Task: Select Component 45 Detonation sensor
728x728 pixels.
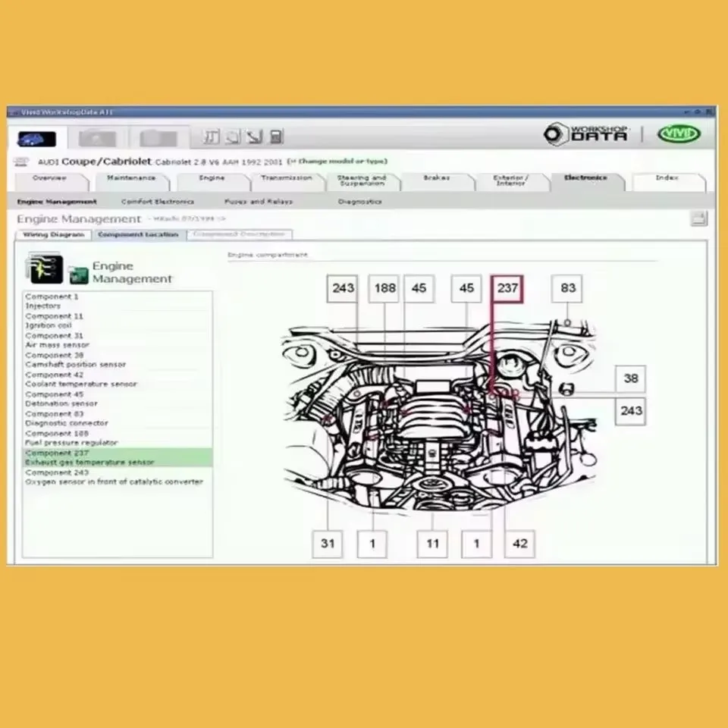Action: tap(117, 399)
